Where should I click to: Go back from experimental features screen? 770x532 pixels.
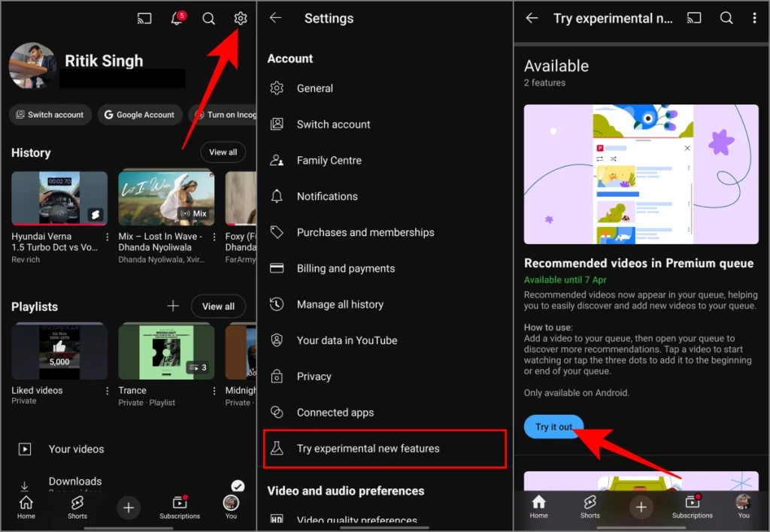tap(532, 18)
